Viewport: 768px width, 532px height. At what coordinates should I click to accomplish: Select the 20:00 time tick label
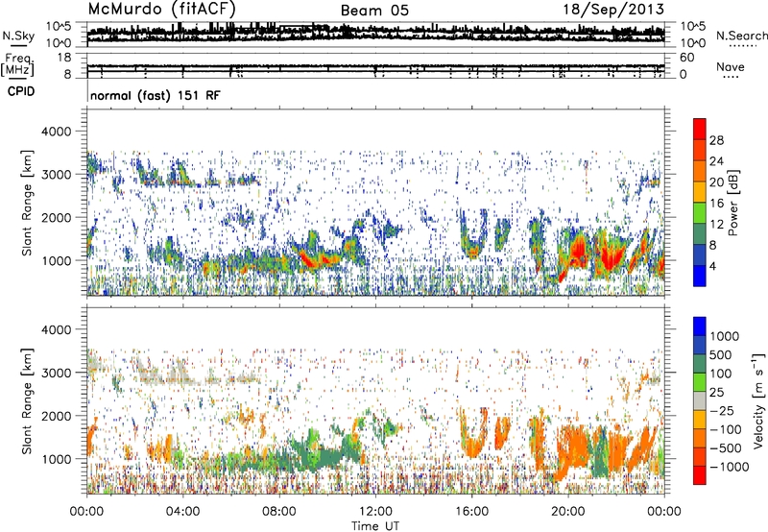tap(567, 512)
